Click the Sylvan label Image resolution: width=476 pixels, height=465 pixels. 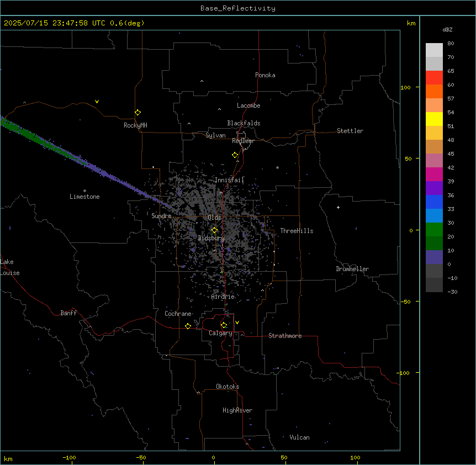click(x=215, y=135)
